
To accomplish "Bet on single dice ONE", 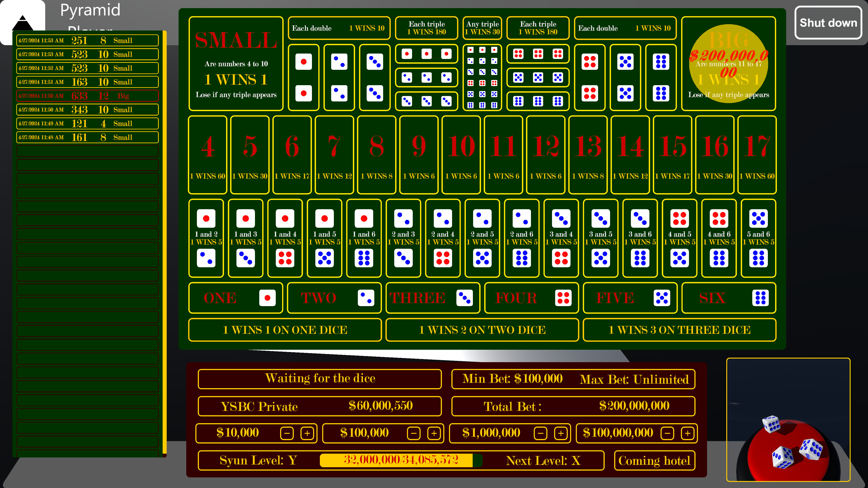I will (x=236, y=298).
